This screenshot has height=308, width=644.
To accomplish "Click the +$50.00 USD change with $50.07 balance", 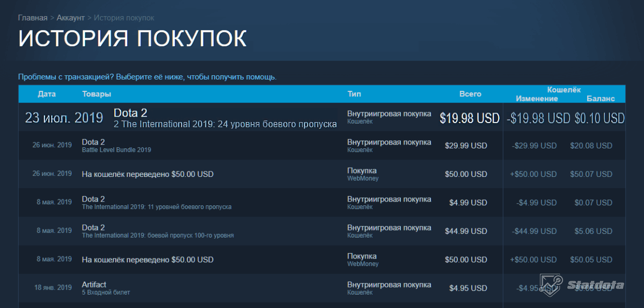I will pyautogui.click(x=533, y=174).
